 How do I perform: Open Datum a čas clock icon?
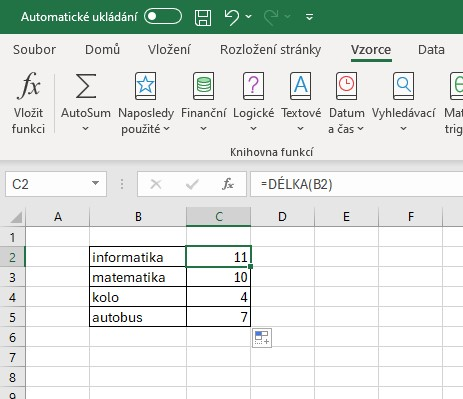[346, 86]
